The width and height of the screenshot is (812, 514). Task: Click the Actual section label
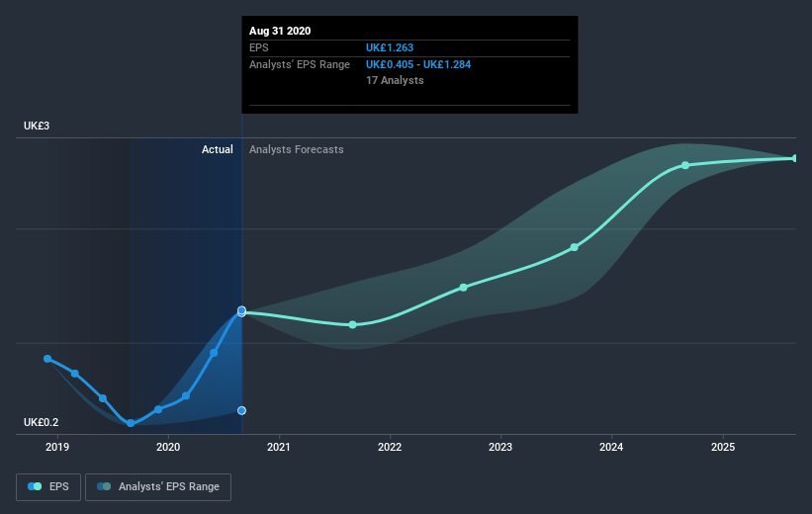point(217,149)
